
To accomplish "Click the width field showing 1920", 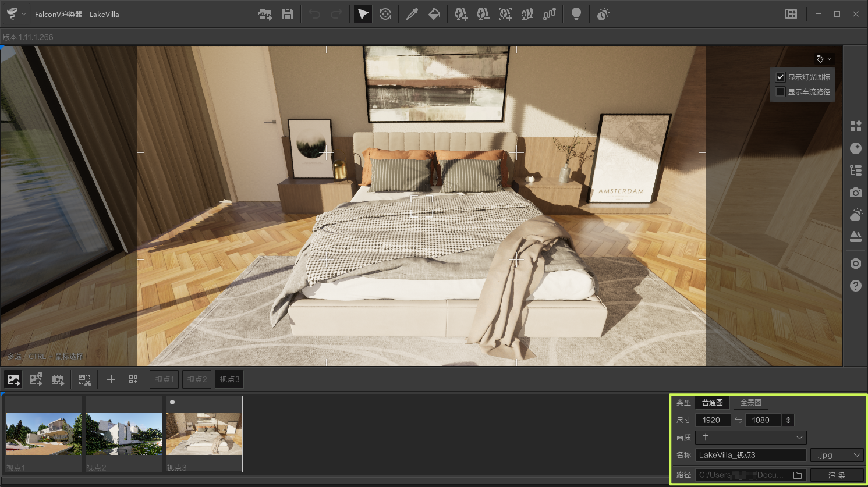I will [713, 420].
